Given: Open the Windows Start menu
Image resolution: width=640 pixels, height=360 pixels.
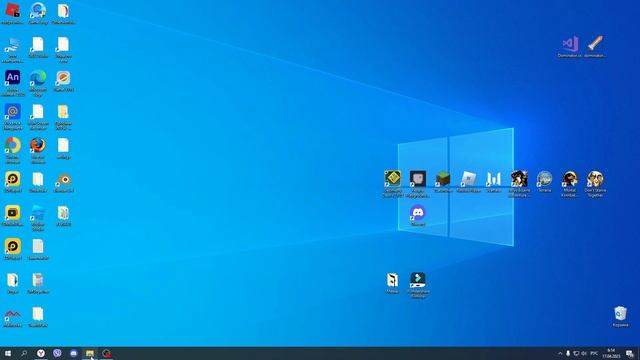Looking at the screenshot, I should click(x=8, y=353).
